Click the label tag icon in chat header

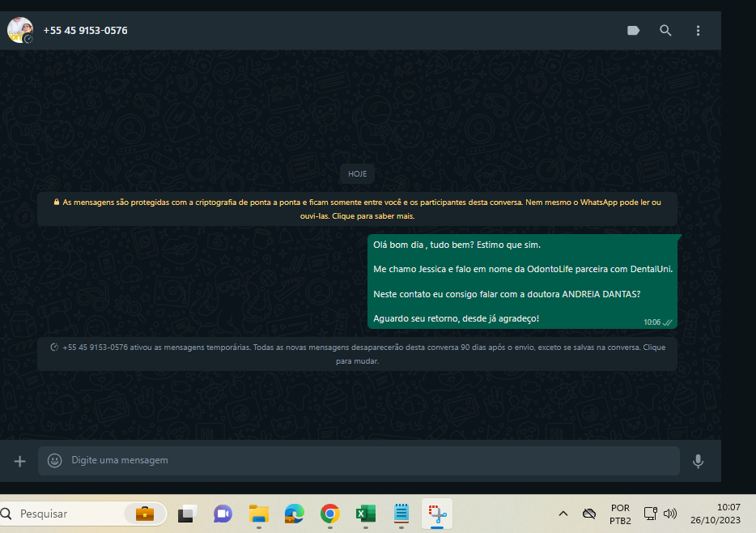click(x=633, y=31)
